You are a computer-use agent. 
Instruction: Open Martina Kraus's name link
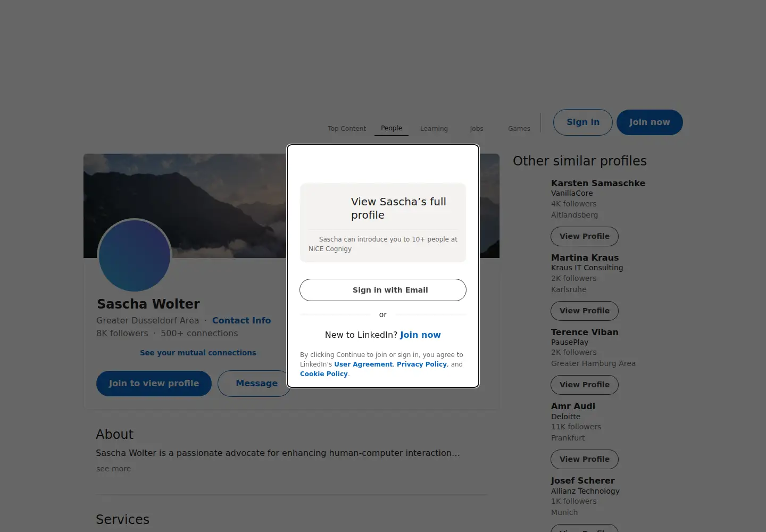tap(585, 257)
